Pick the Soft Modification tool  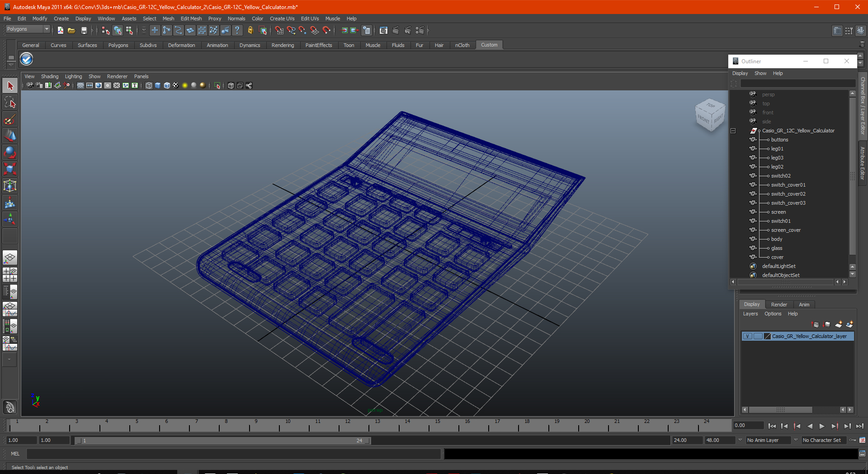pos(10,203)
